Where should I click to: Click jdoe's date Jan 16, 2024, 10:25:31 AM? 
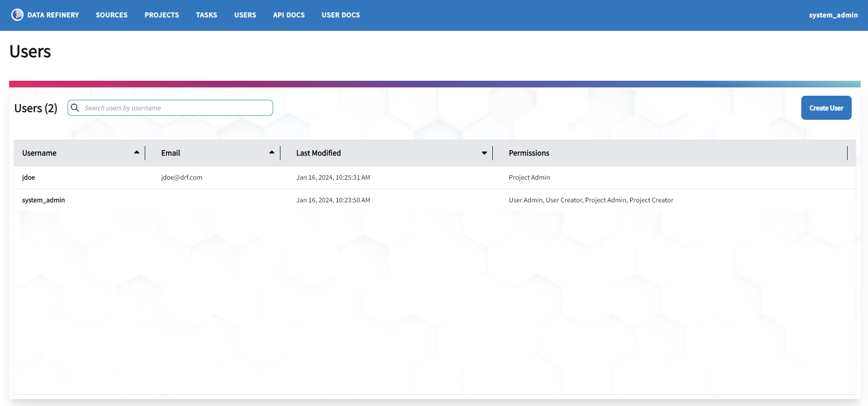[333, 177]
